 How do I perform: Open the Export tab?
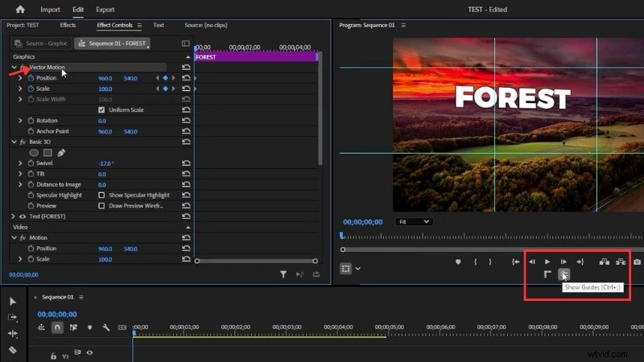pyautogui.click(x=105, y=10)
